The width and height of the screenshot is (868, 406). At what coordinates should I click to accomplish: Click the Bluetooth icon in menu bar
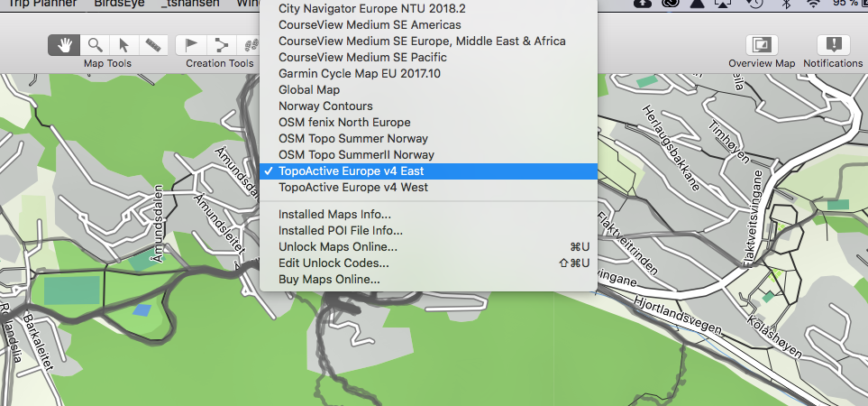coord(785,4)
